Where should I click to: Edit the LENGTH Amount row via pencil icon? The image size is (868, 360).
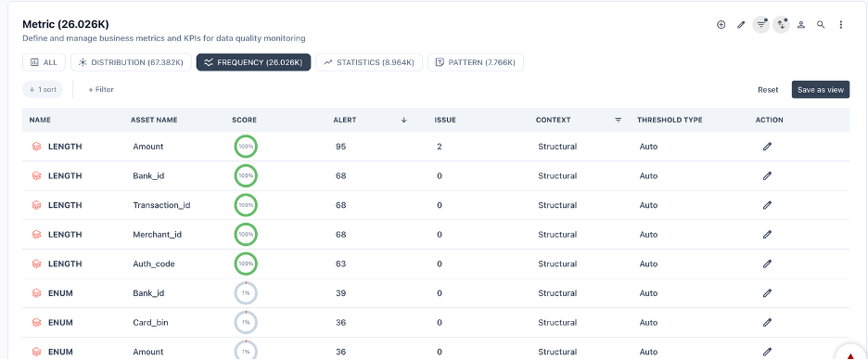pyautogui.click(x=767, y=147)
